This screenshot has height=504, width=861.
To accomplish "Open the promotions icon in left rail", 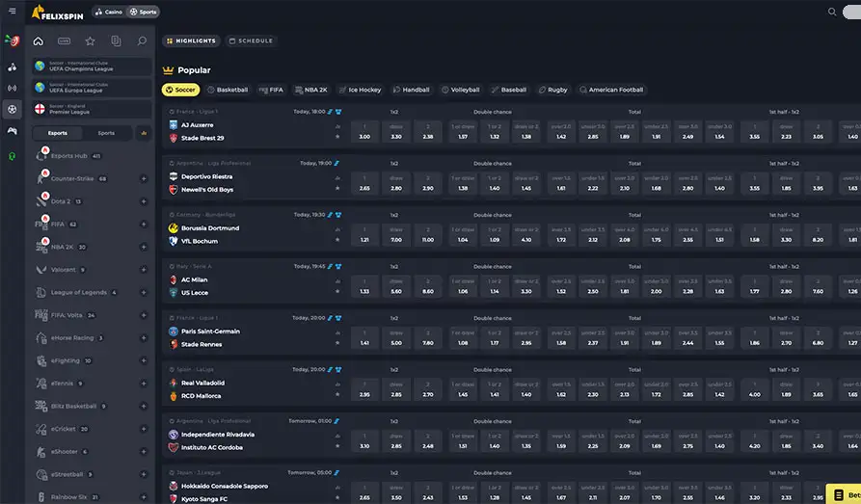I will pos(13,40).
